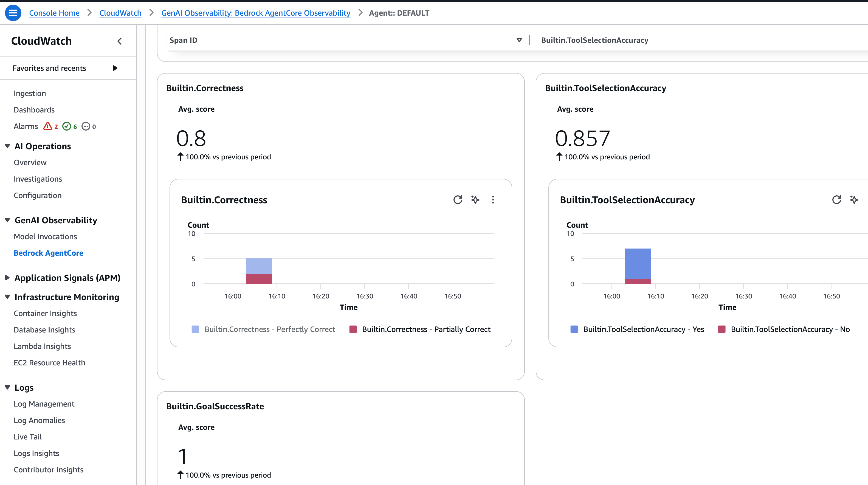Refresh the Builtin.ToolSelectionAccuracy chart
The height and width of the screenshot is (485, 868).
click(836, 200)
